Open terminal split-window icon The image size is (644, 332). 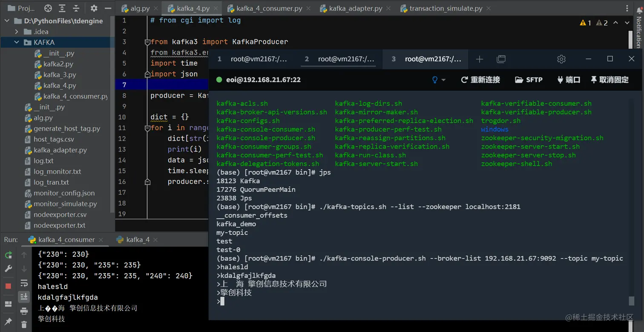(x=501, y=59)
